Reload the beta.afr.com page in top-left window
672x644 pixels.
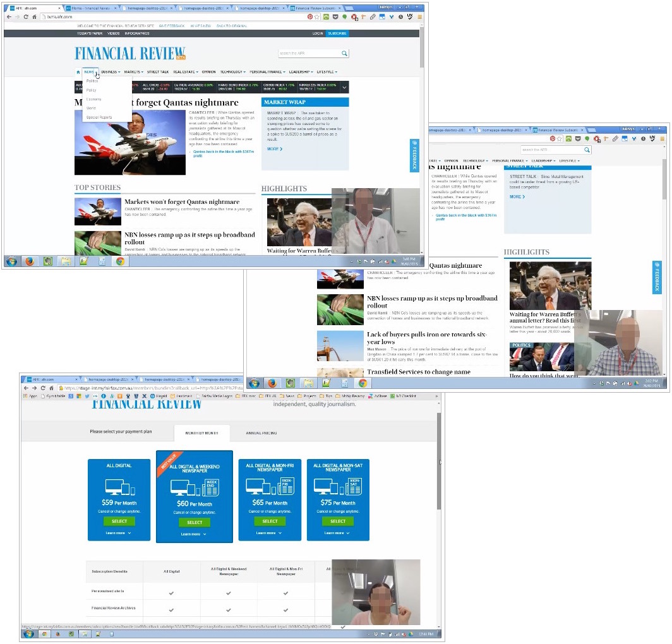(26, 16)
